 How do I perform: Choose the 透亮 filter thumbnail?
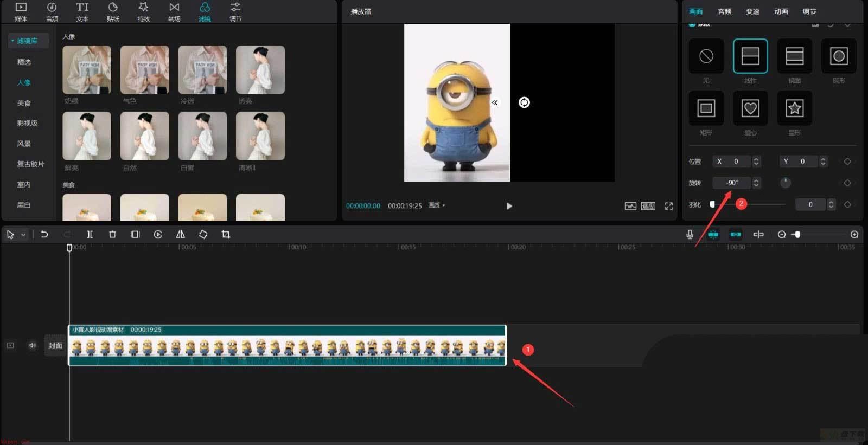[260, 70]
